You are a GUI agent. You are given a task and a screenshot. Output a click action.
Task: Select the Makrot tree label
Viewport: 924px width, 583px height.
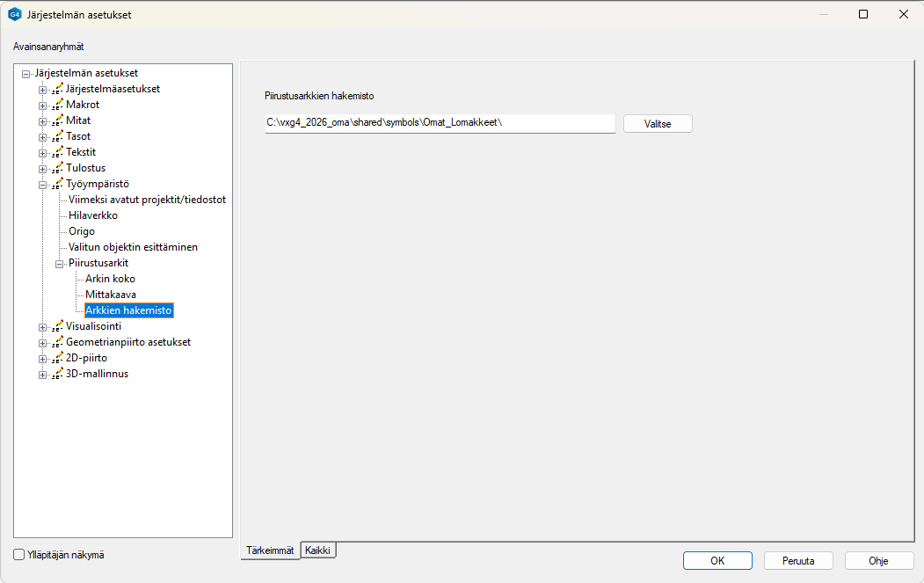83,105
